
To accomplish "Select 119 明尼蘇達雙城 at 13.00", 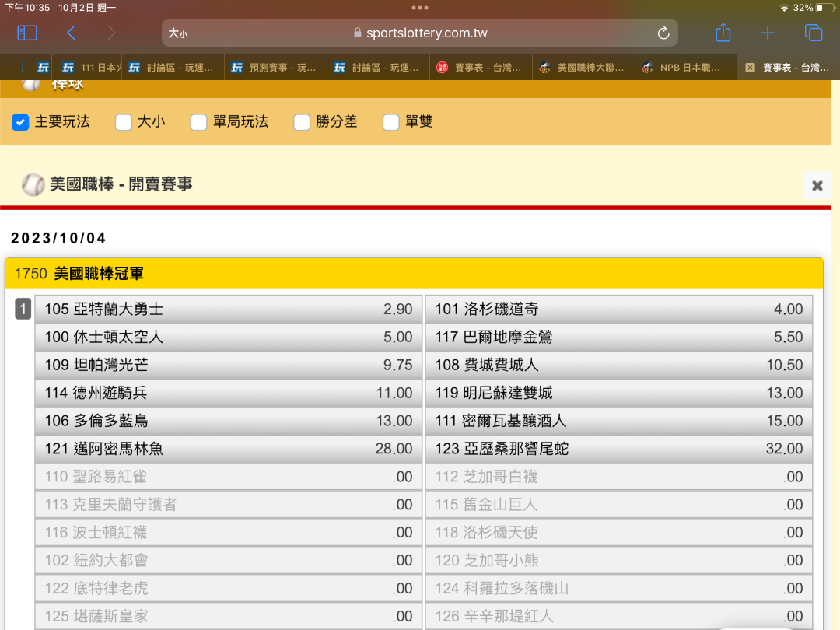I will 619,393.
